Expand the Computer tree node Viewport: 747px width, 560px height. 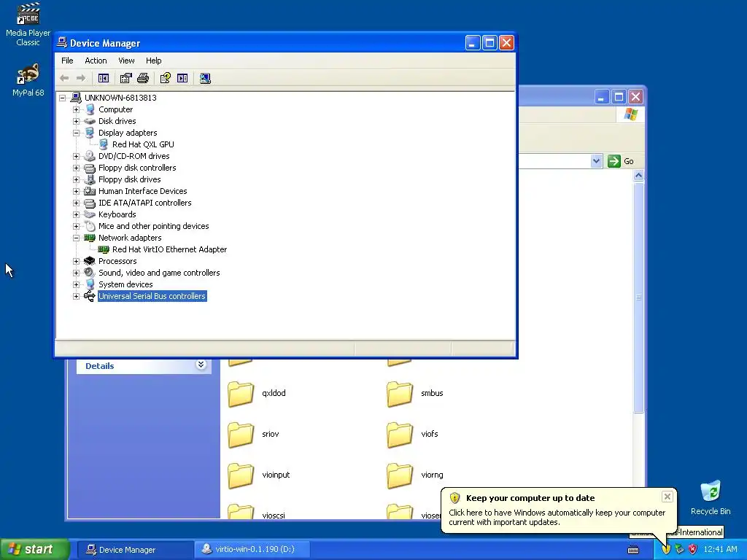(x=76, y=109)
